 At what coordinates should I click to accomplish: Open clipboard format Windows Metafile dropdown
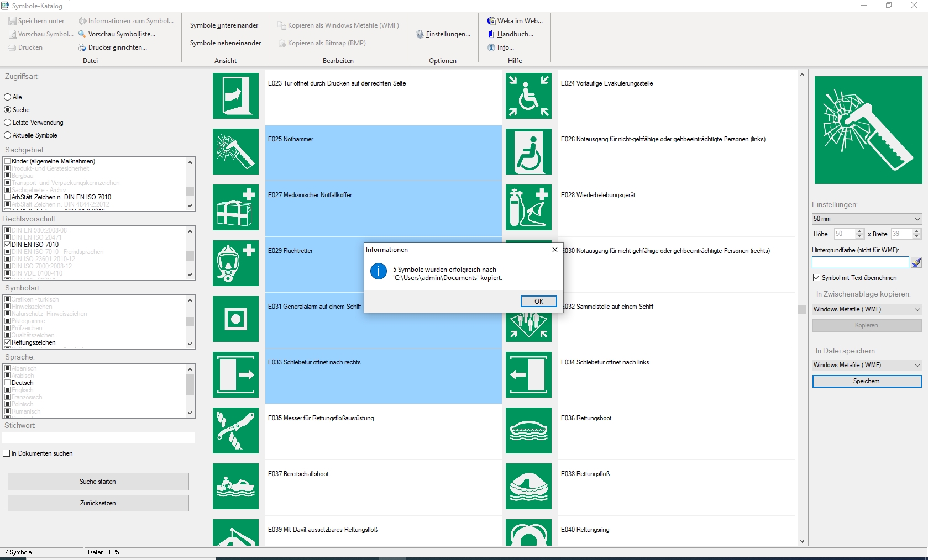pos(867,309)
